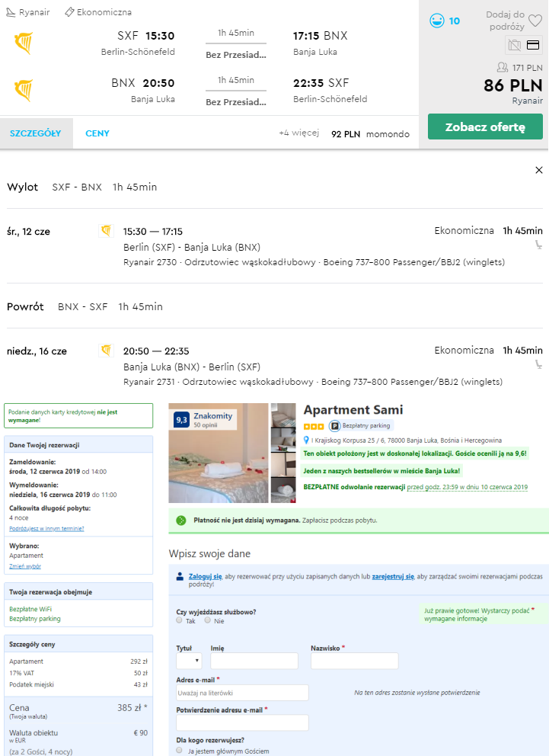This screenshot has height=756, width=549.
Task: Click Ryanair logo in 16 cze segment
Action: tap(106, 350)
